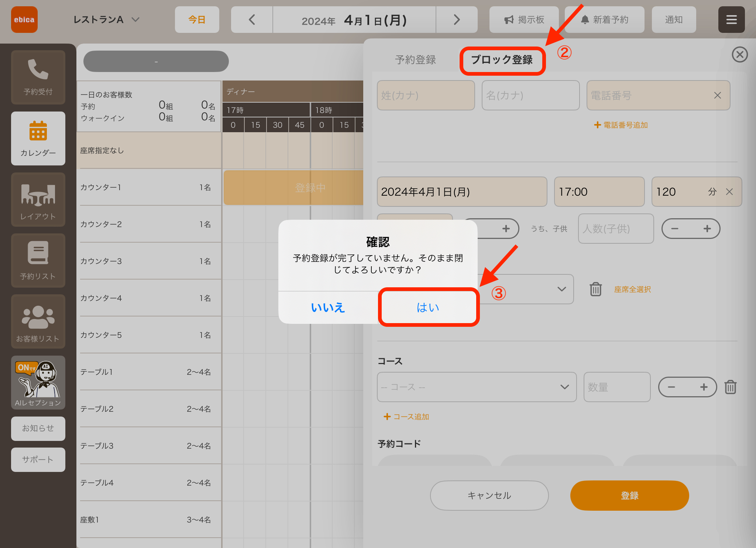Click the trash icon beside 座席全選択
This screenshot has width=756, height=548.
(595, 289)
